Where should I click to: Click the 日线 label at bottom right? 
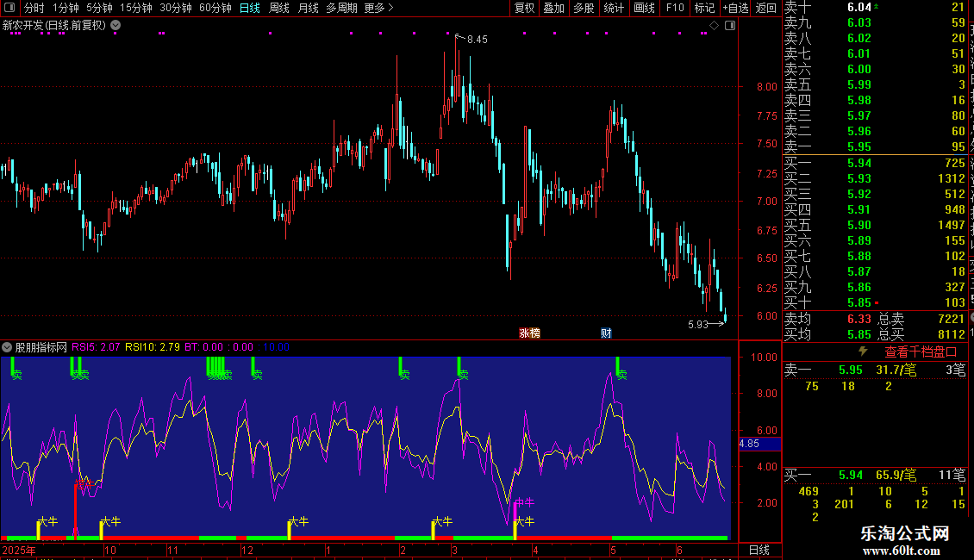tap(759, 550)
